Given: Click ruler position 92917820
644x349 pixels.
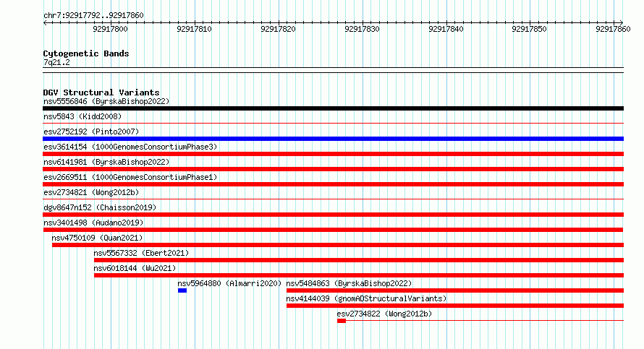Looking at the screenshot, I should pyautogui.click(x=278, y=29).
